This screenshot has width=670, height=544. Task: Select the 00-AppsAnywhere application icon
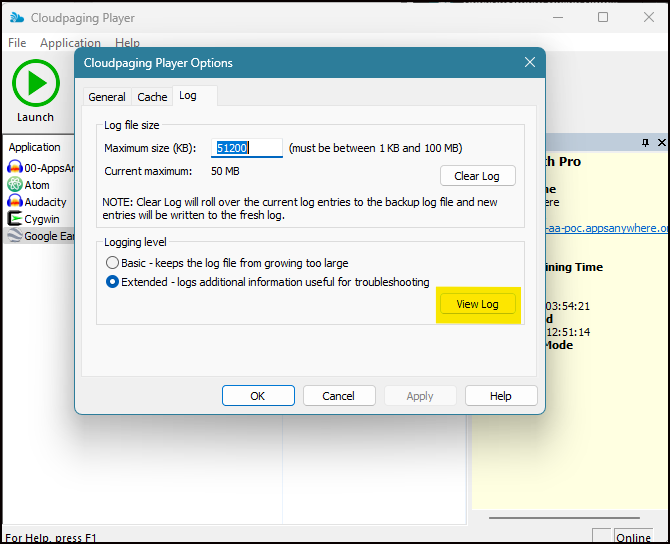15,168
